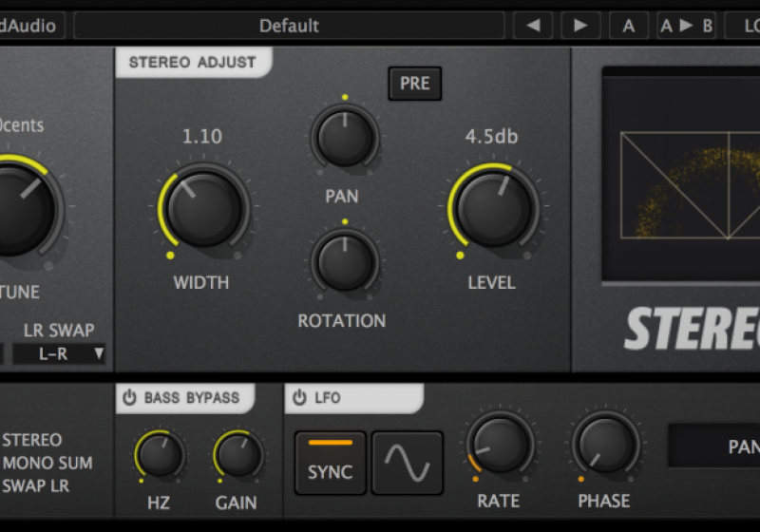Click the Bass Bypass HZ knob
Viewport: 760px width, 532px height.
coord(160,455)
